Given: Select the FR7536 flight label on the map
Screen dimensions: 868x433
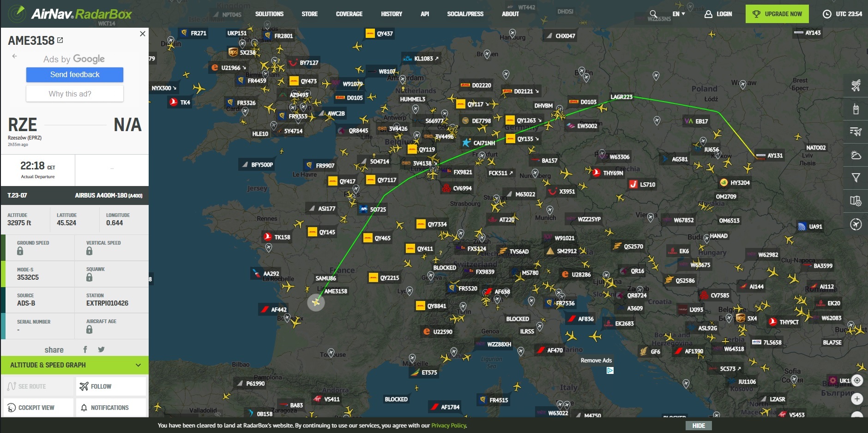Looking at the screenshot, I should [561, 303].
